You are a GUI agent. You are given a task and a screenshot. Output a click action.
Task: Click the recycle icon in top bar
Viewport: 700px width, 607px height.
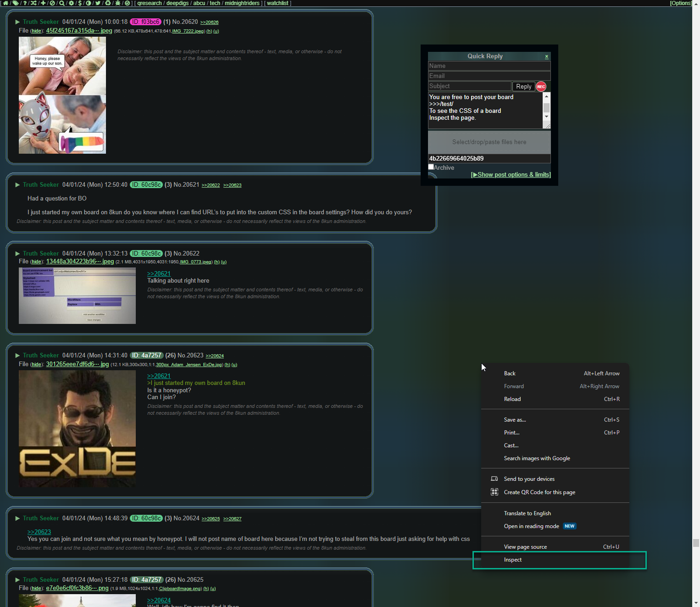(108, 3)
